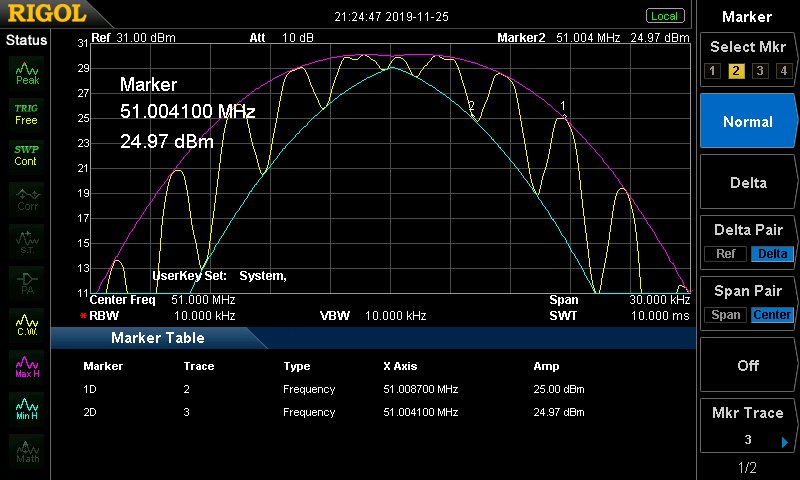Screen dimensions: 800x480
Task: Select the Max H magenta trace icon
Action: (x=26, y=365)
